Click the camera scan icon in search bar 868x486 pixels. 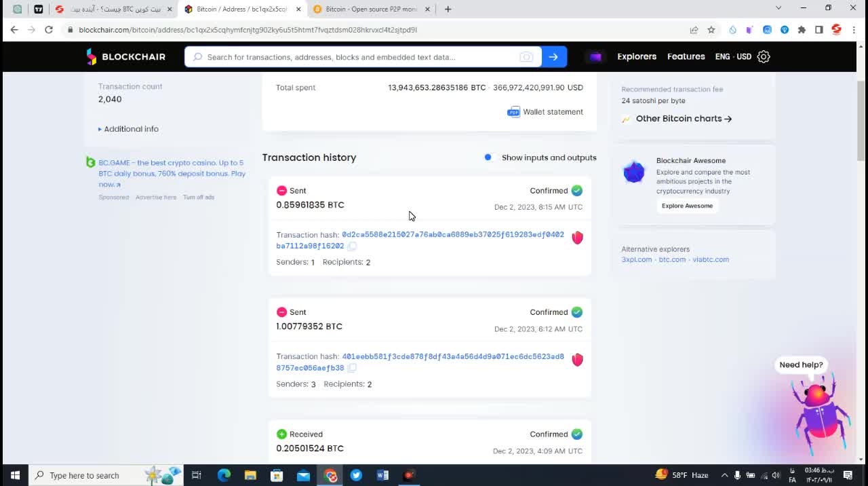point(526,57)
